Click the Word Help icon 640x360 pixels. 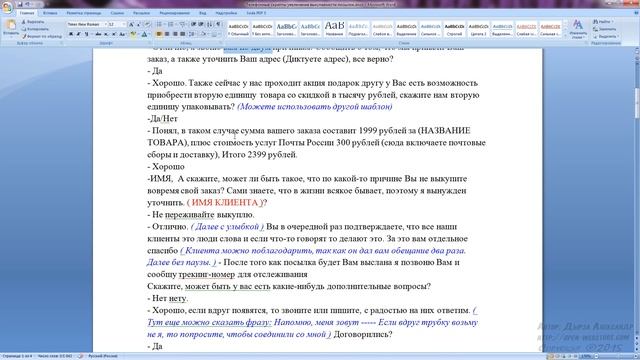[636, 13]
